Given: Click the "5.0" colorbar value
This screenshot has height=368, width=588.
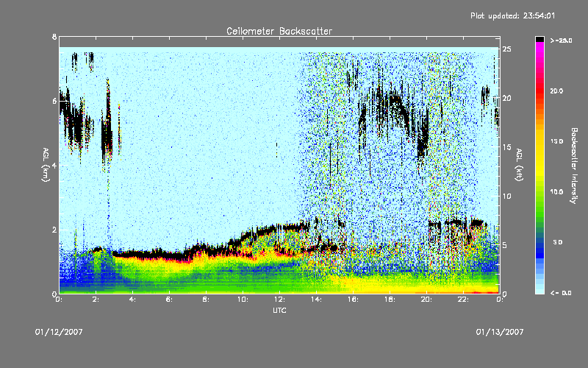Looking at the screenshot, I should 558,242.
